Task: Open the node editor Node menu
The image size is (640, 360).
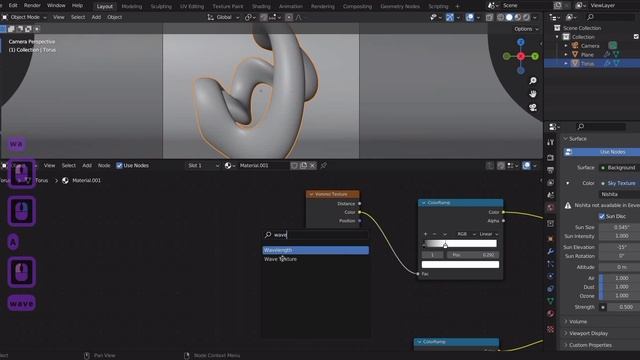Action: coord(104,166)
